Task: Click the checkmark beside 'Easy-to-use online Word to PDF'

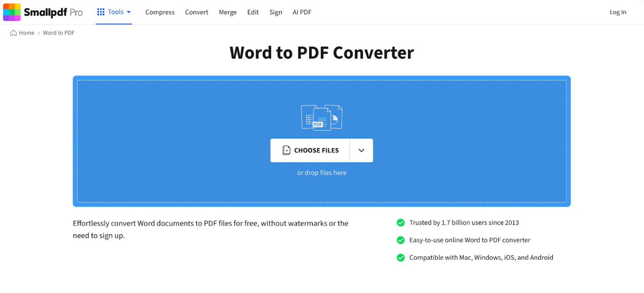Action: pyautogui.click(x=401, y=240)
